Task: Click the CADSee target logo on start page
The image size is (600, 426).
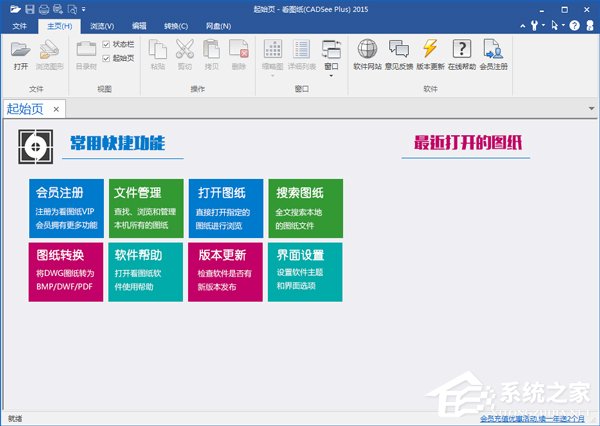Action: [36, 147]
